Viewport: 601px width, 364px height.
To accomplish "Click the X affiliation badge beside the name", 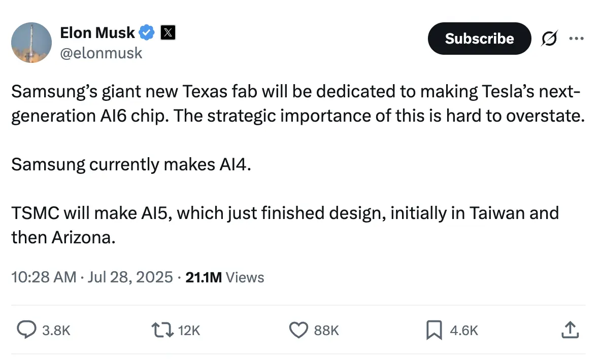I will [x=168, y=33].
